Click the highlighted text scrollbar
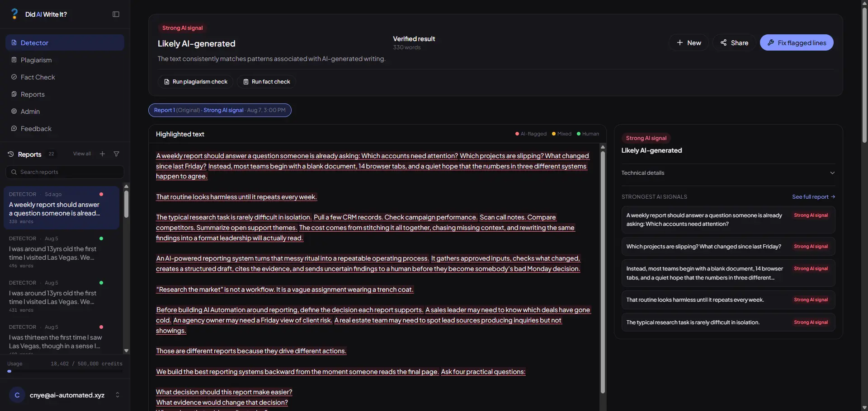The width and height of the screenshot is (868, 411). [x=603, y=272]
